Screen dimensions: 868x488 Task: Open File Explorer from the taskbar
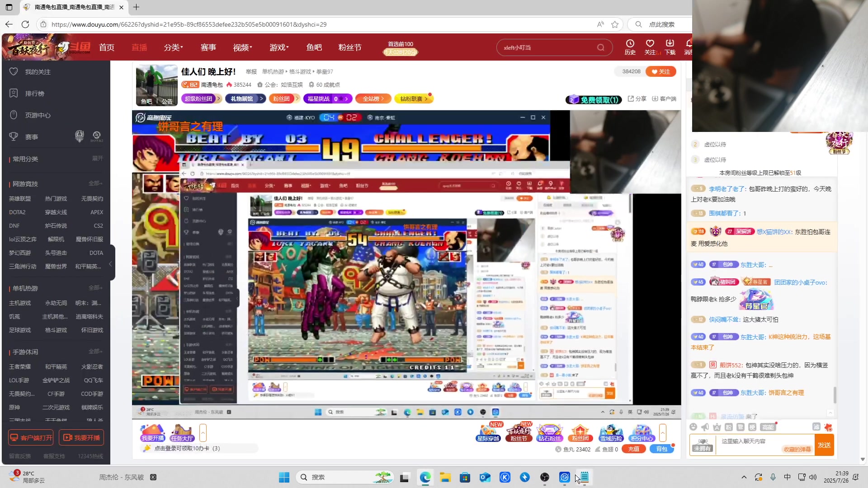tap(445, 477)
